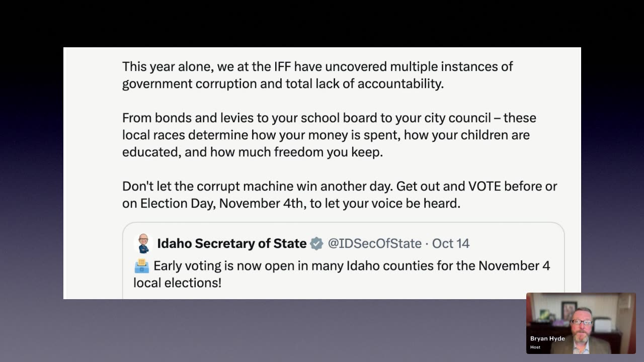The height and width of the screenshot is (362, 644).
Task: Open the Idaho Secretary of State account name
Action: [232, 244]
